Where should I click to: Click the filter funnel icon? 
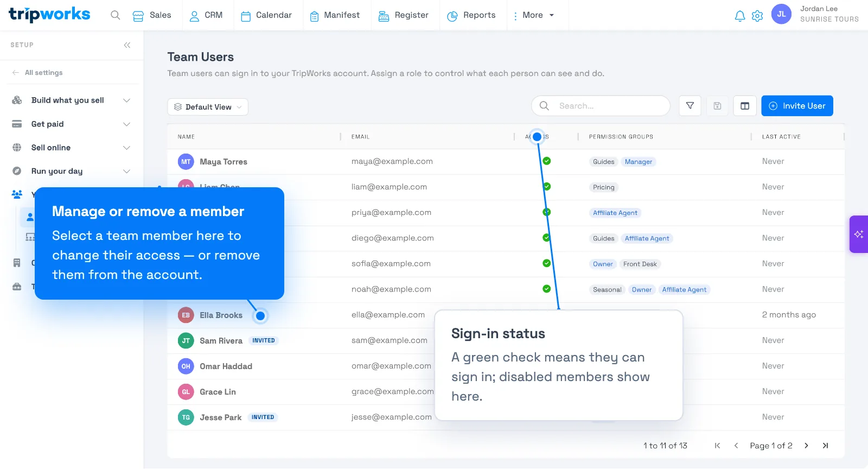(690, 106)
